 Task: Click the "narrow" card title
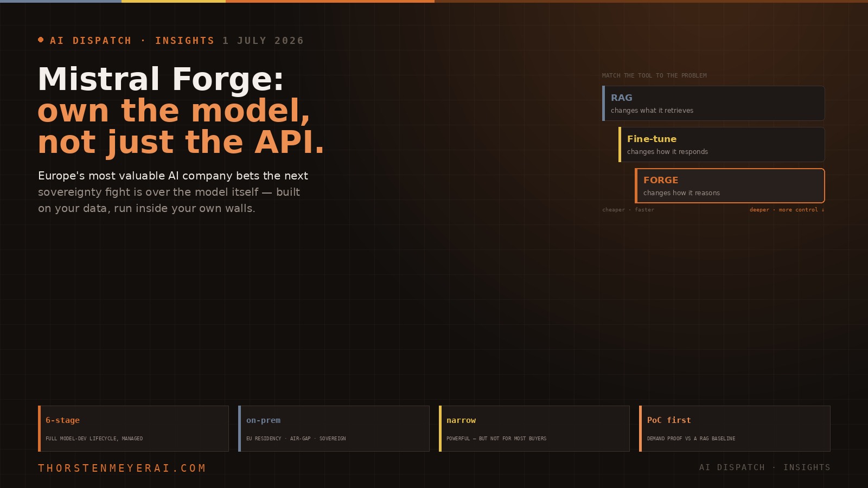click(x=461, y=420)
